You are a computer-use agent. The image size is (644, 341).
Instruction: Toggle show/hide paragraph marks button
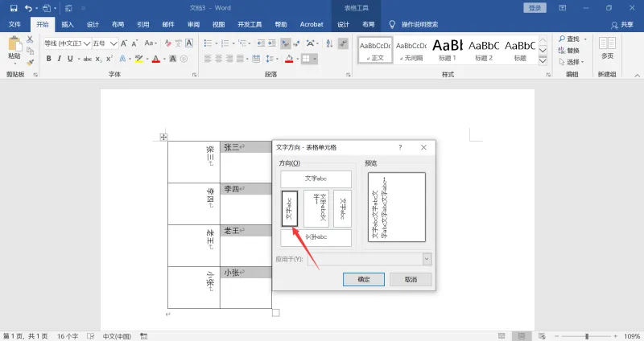pyautogui.click(x=343, y=43)
